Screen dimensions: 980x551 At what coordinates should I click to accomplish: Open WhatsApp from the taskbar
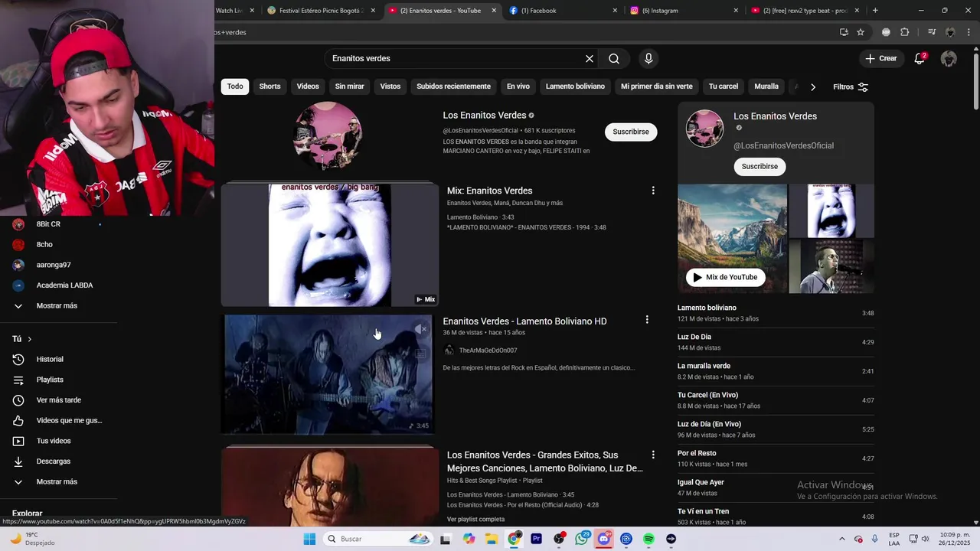click(x=582, y=539)
